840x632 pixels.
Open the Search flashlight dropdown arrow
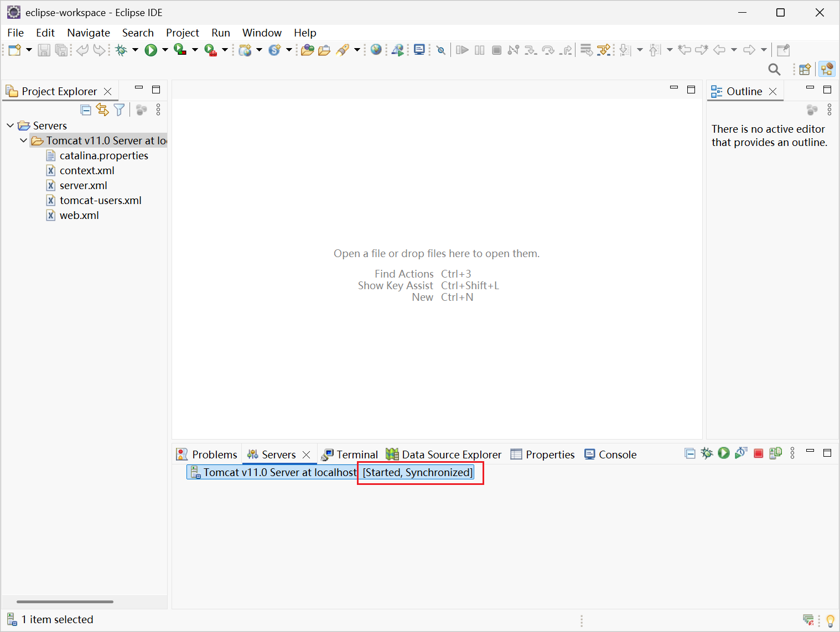(x=357, y=50)
